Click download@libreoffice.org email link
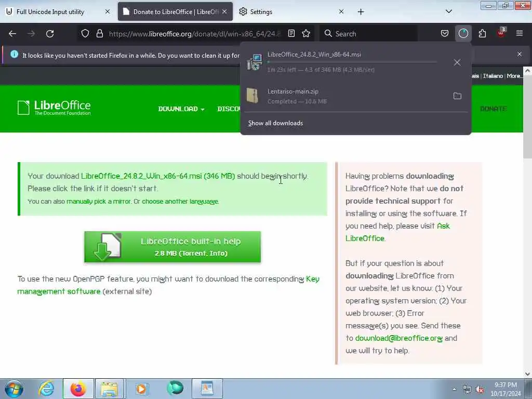 pos(398,338)
